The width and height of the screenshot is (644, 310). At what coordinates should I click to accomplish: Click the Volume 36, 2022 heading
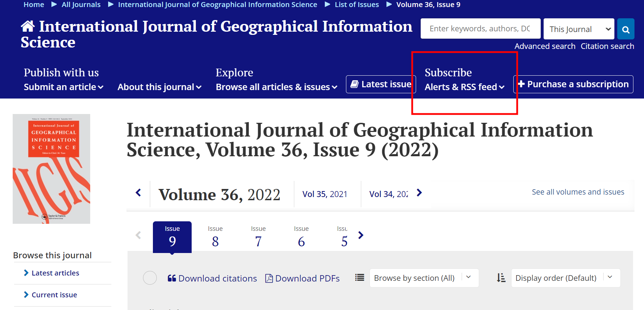pos(219,195)
